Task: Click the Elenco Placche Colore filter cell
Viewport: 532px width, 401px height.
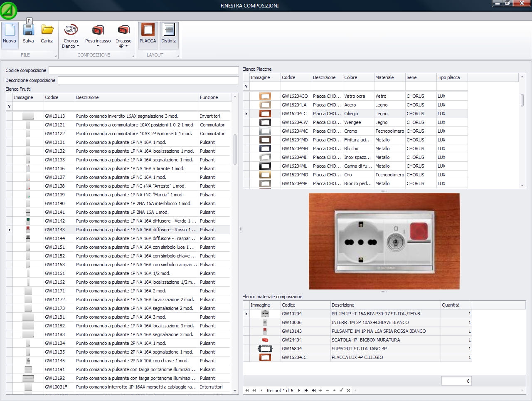Action: (x=359, y=86)
